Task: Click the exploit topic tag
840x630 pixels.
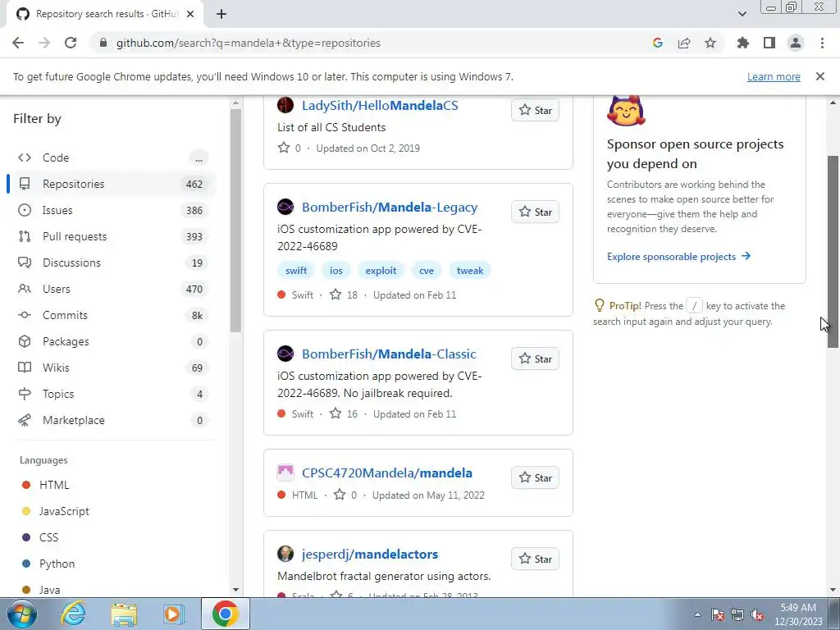Action: 381,271
